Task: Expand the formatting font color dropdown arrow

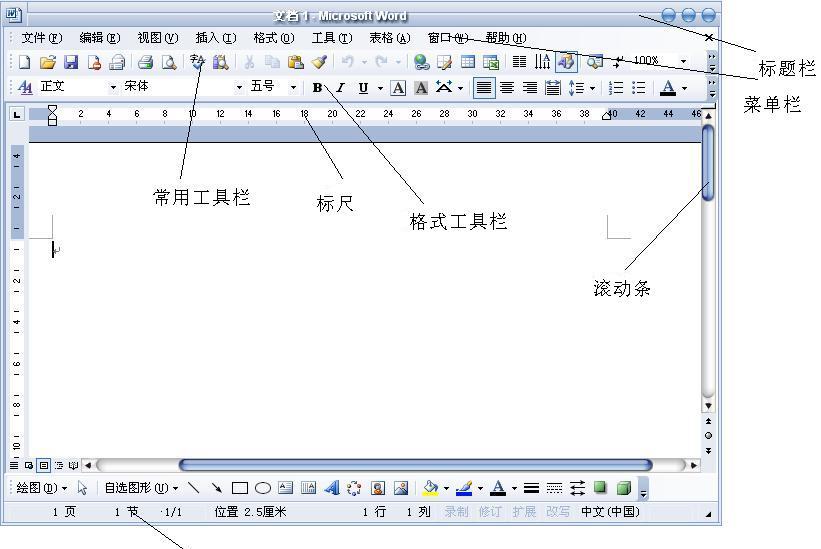Action: pyautogui.click(x=684, y=88)
